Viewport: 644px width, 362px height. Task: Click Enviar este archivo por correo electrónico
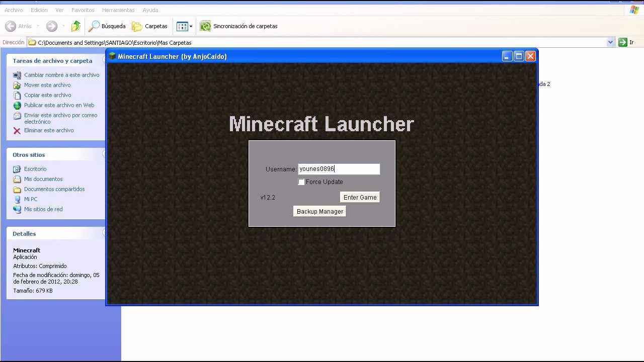61,118
